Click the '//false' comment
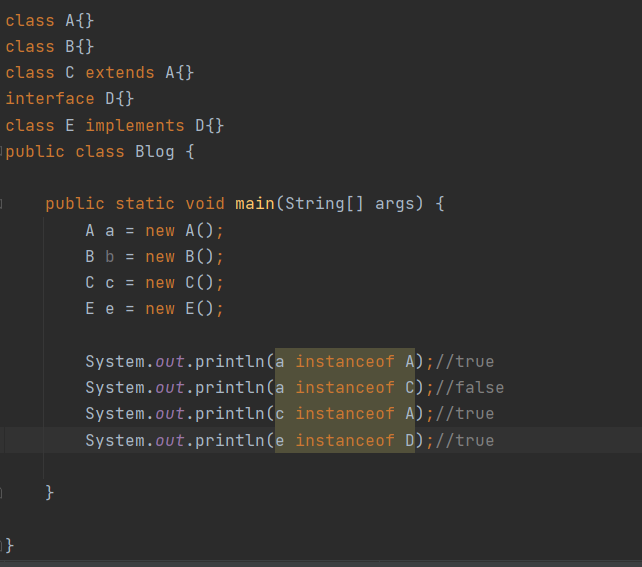The height and width of the screenshot is (567, 642). point(470,388)
